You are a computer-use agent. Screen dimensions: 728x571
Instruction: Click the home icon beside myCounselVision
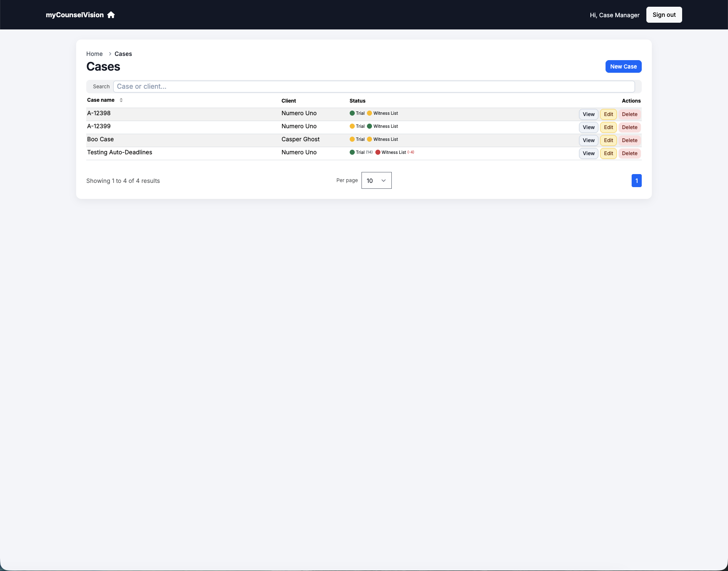[111, 15]
